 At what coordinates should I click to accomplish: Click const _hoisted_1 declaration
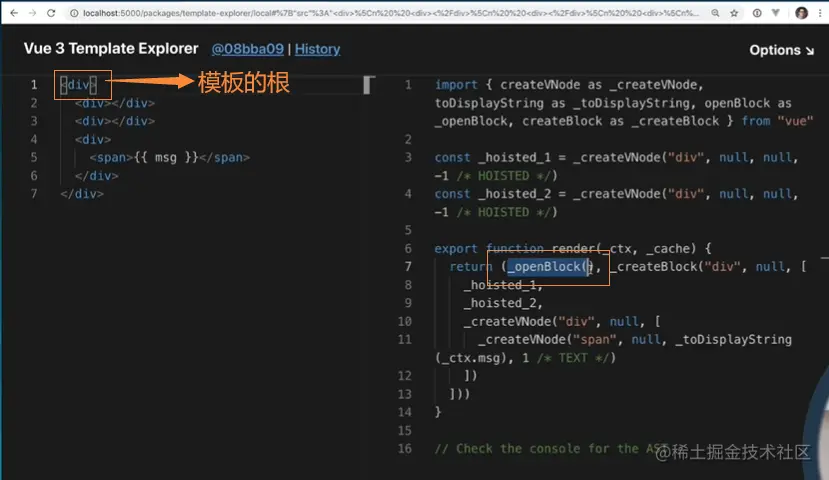click(x=616, y=167)
